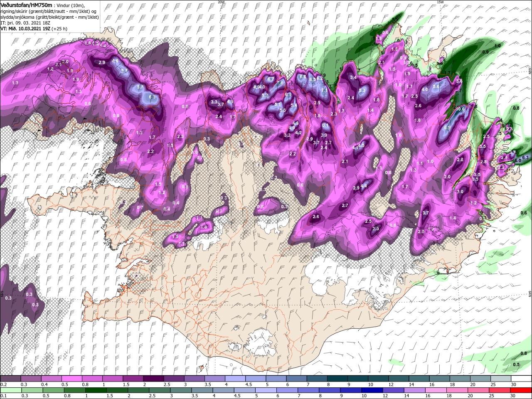Select snow scale swatch between 0.2 and 0.3
This screenshot has width=532, height=399.
pyautogui.click(x=10, y=379)
